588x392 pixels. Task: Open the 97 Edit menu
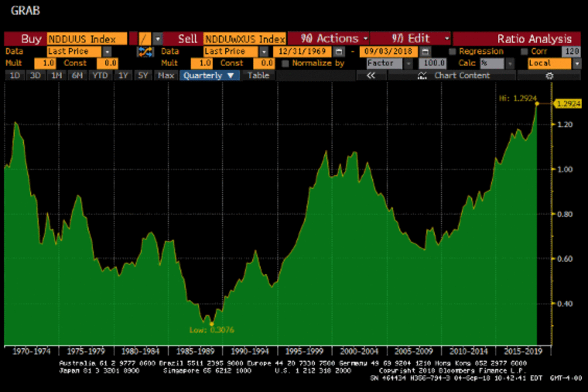[411, 39]
